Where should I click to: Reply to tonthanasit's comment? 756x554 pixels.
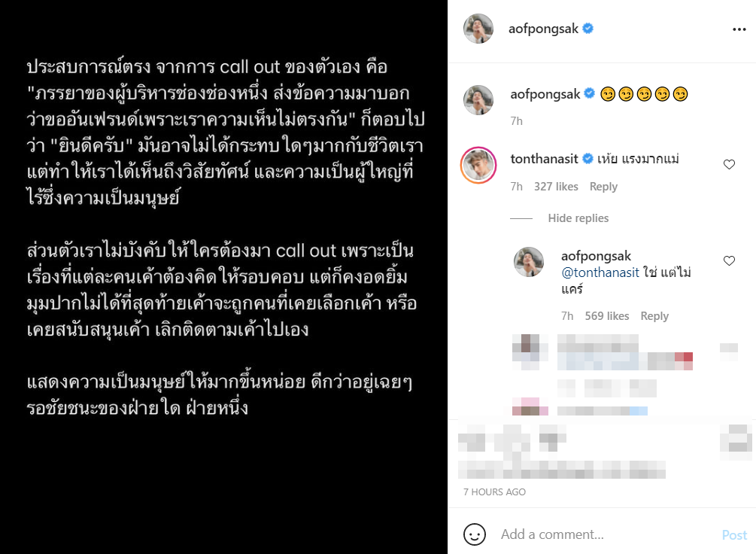point(603,187)
